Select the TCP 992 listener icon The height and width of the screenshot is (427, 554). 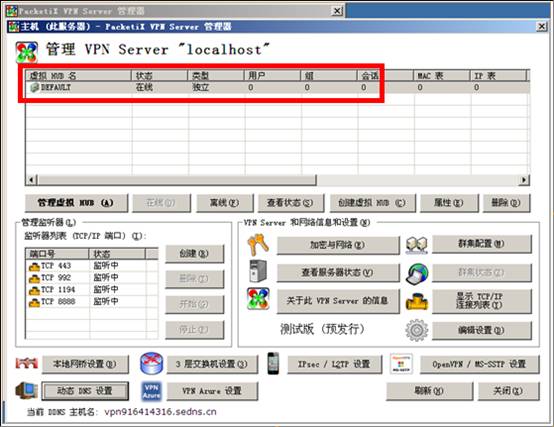pyautogui.click(x=34, y=279)
